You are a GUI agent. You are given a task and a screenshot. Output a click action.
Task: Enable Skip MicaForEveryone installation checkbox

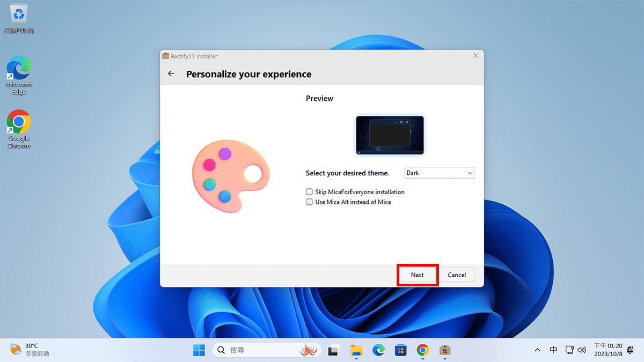point(309,192)
